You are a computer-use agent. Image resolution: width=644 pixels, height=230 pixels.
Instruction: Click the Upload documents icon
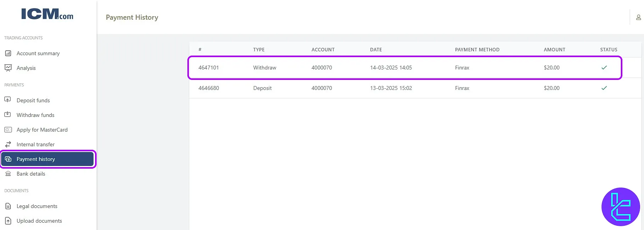(x=8, y=221)
